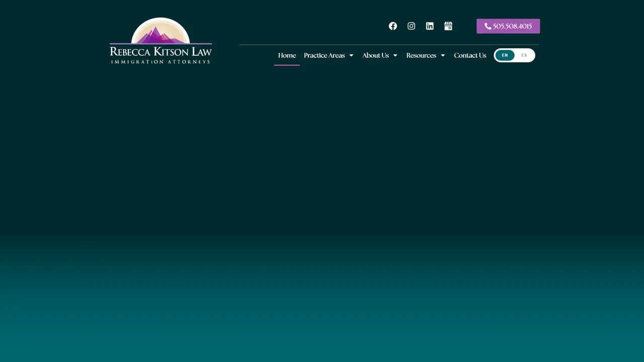Open the LinkedIn profile icon
Screen dimensions: 644x362
point(430,26)
